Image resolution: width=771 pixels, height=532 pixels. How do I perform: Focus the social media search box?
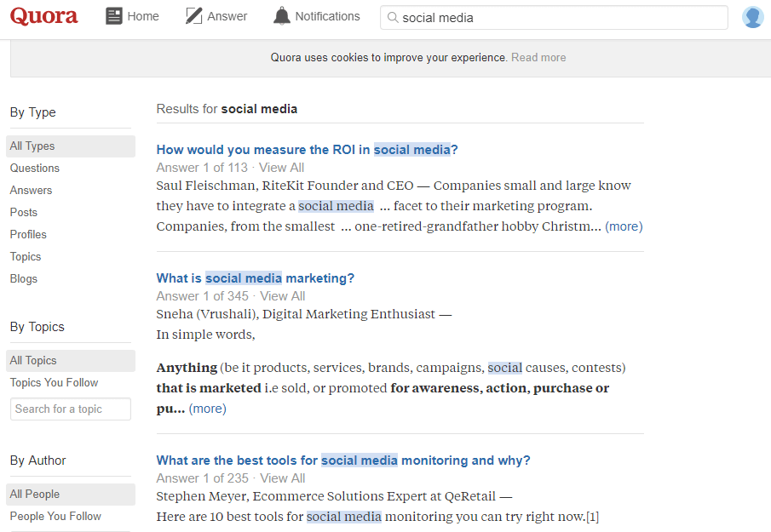point(554,18)
